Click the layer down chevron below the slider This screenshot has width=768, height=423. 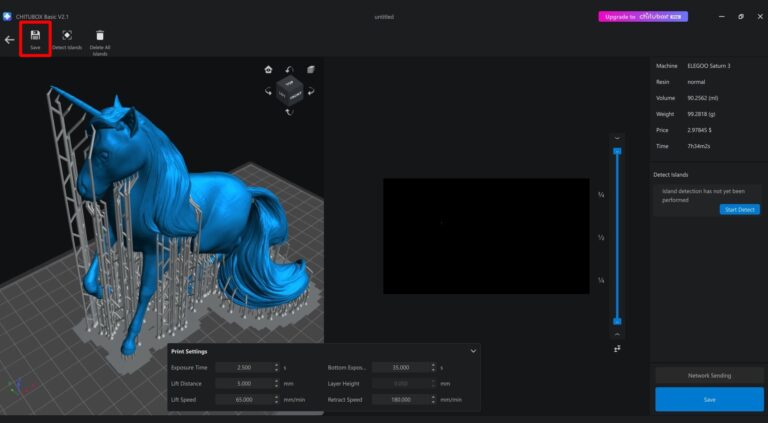(617, 334)
